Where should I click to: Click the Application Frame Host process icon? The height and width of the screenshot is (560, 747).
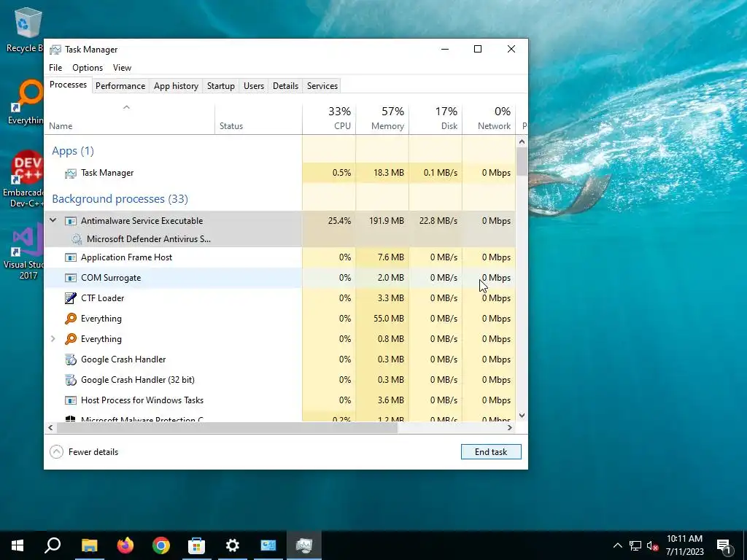[x=71, y=257]
